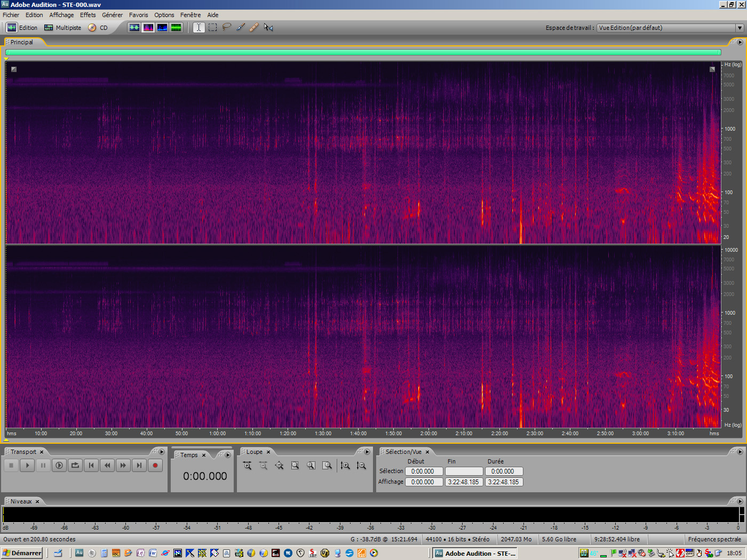Zoom in horizontally from the Loupe panel

point(247,465)
